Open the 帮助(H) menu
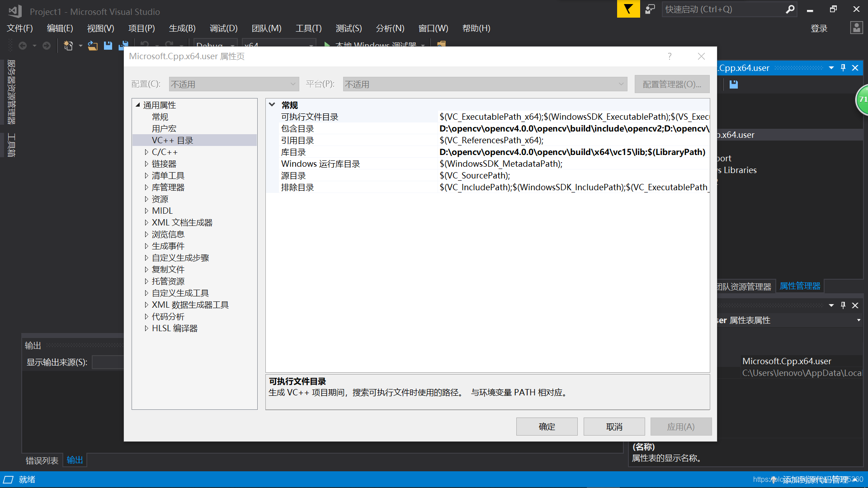868x488 pixels. tap(476, 28)
